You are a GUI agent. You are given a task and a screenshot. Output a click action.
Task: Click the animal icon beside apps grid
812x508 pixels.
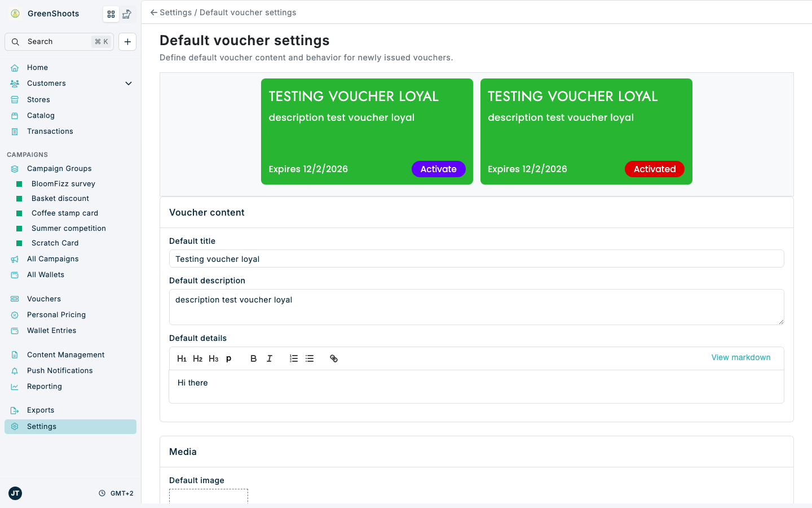[x=127, y=14]
